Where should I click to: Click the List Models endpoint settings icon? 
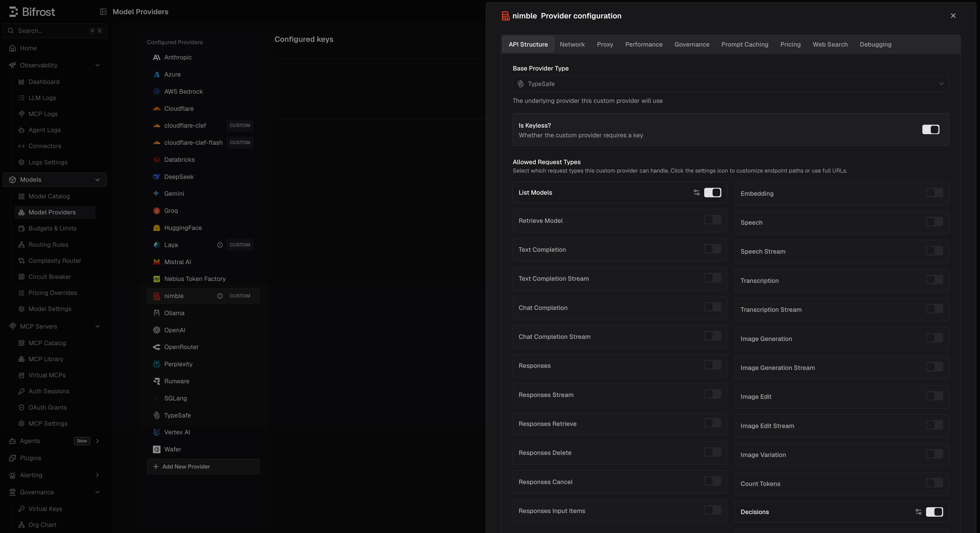[697, 193]
